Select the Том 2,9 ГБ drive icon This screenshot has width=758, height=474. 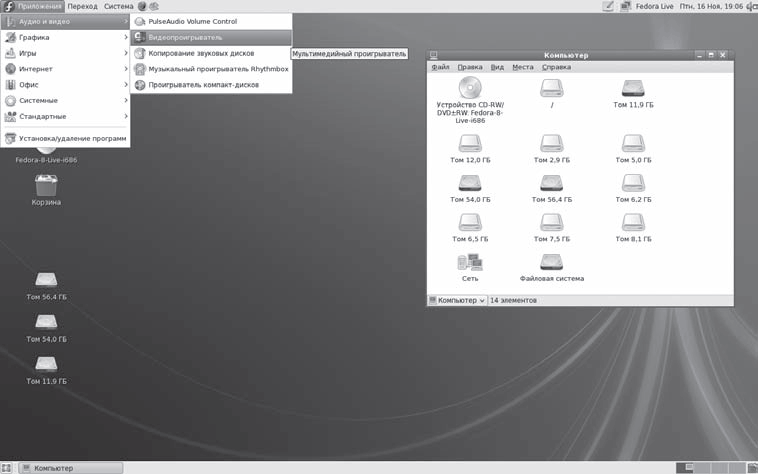click(551, 144)
